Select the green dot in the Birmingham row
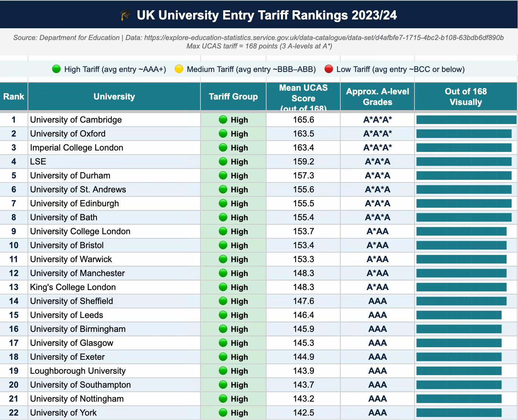 [x=223, y=329]
